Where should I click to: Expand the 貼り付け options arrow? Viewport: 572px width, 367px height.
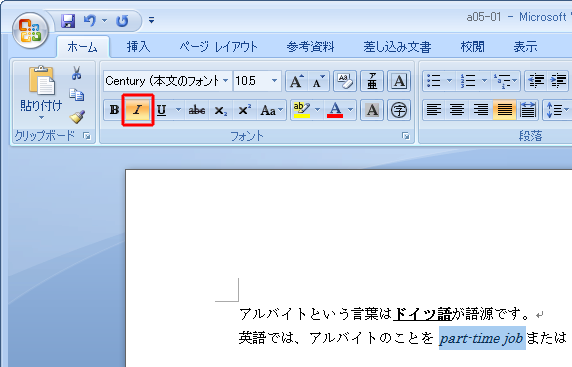click(41, 117)
